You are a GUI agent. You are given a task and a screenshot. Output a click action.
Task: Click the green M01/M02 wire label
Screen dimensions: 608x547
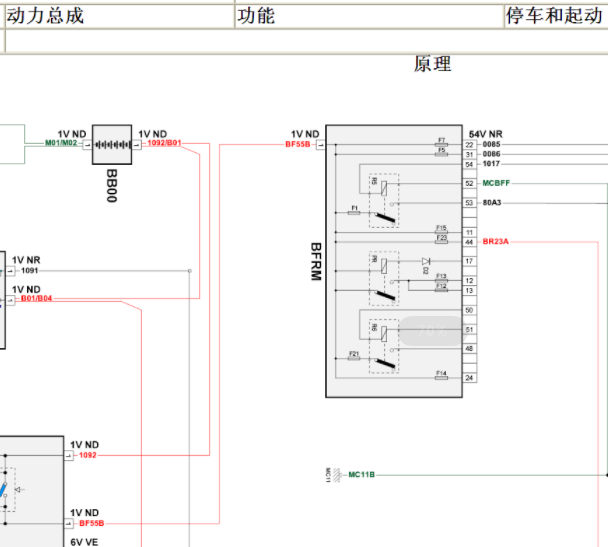[x=61, y=143]
